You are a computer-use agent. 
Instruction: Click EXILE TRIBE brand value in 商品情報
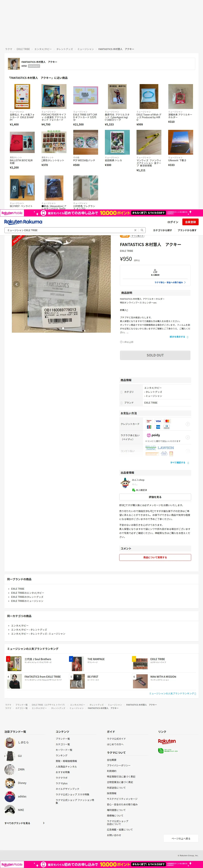151,403
